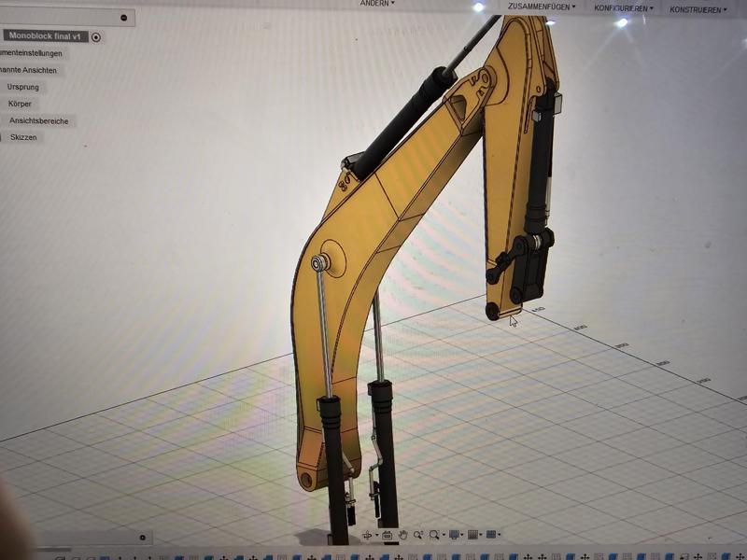Viewport: 747px width, 560px height.
Task: Click the Viewports layout icon
Action: click(491, 535)
